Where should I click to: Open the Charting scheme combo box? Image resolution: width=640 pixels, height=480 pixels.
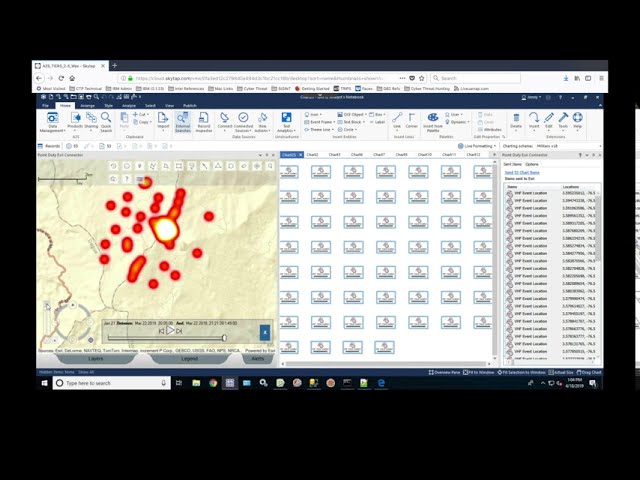point(568,146)
